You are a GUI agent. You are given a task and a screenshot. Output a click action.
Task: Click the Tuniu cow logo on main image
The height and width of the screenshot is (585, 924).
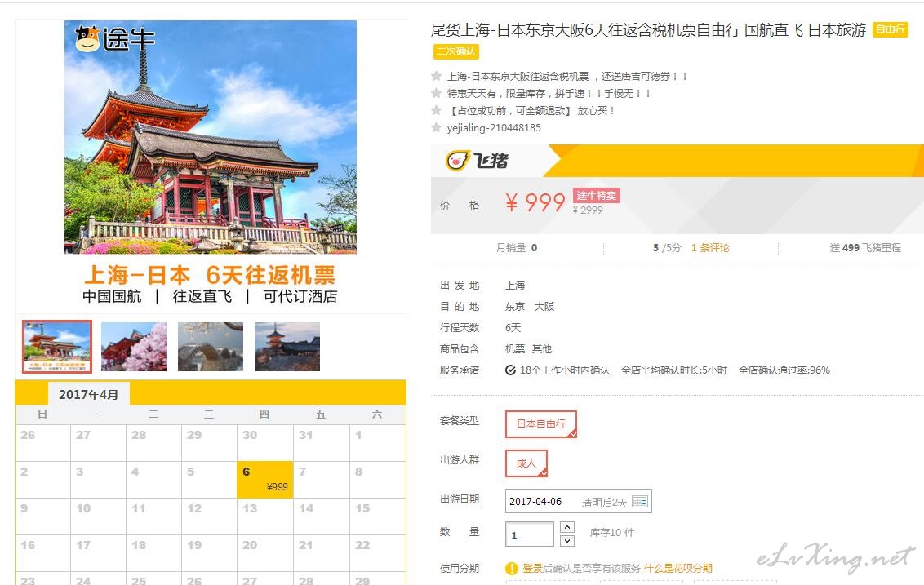pyautogui.click(x=87, y=39)
